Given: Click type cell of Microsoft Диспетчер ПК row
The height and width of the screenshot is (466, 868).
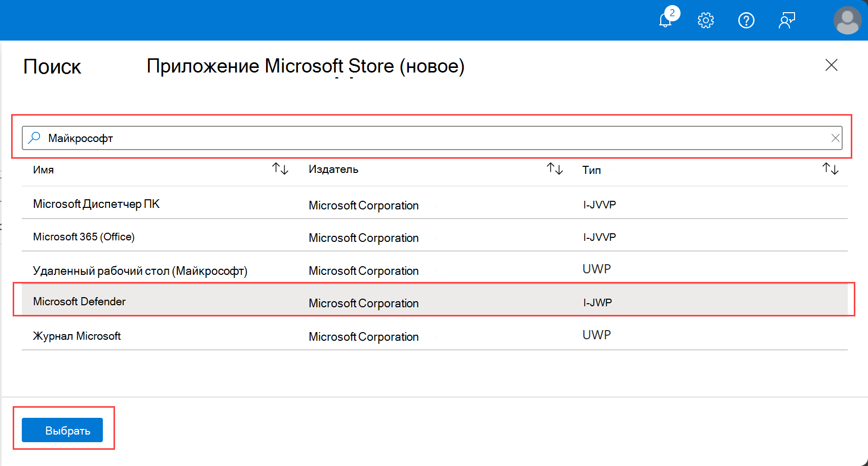Looking at the screenshot, I should tap(599, 205).
